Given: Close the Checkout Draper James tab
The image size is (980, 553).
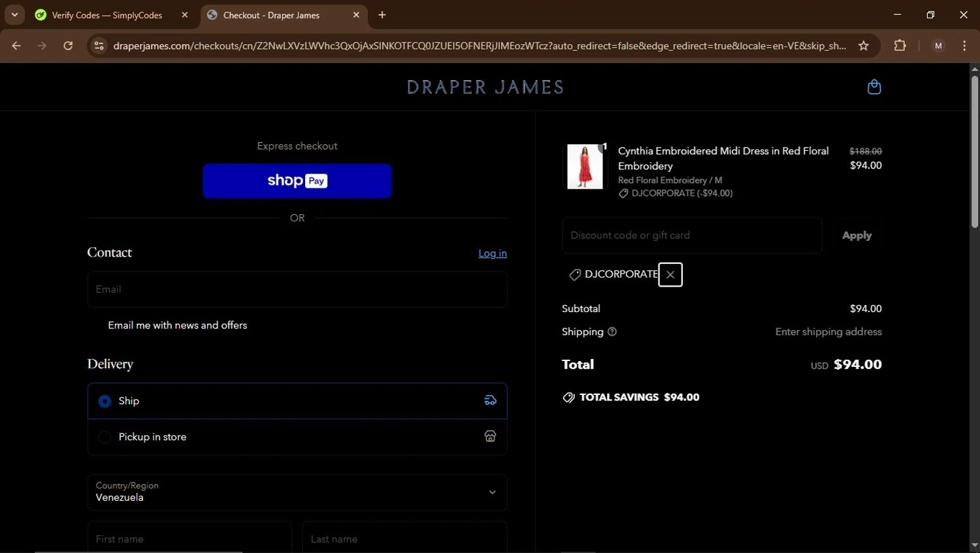Looking at the screenshot, I should [x=356, y=15].
